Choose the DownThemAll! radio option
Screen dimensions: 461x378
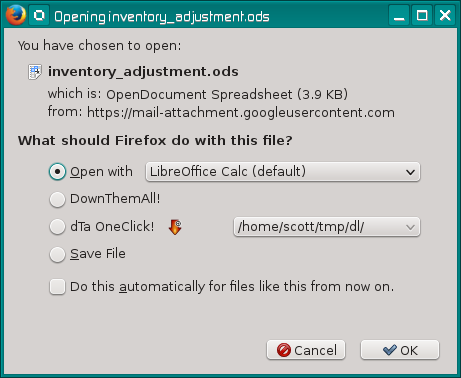point(57,199)
